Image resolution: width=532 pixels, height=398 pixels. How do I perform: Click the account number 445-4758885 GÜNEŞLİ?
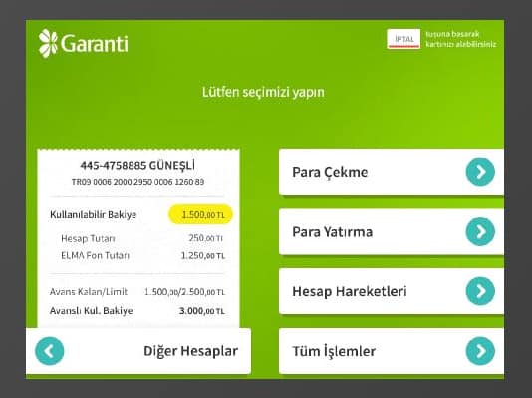point(137,166)
